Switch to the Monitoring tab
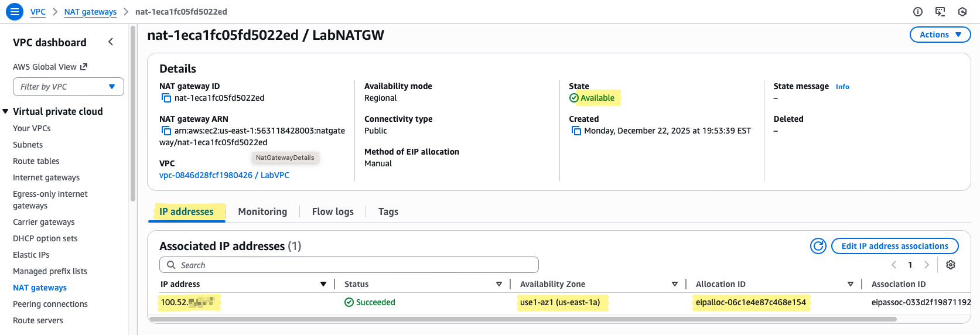The width and height of the screenshot is (980, 335). 262,212
